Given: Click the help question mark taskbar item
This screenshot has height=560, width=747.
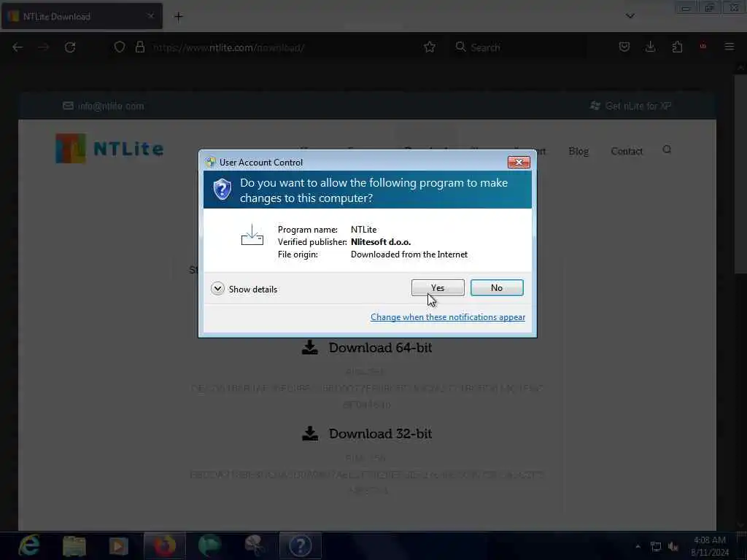Looking at the screenshot, I should [301, 545].
